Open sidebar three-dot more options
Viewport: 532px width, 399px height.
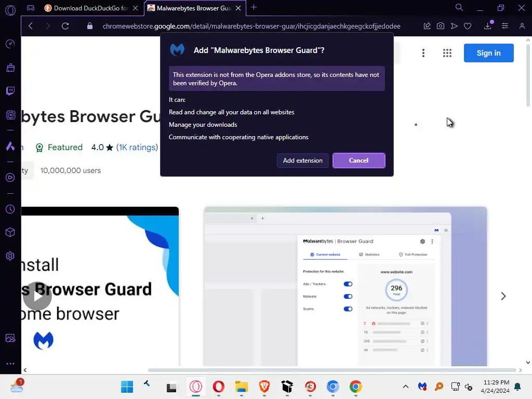(x=10, y=363)
